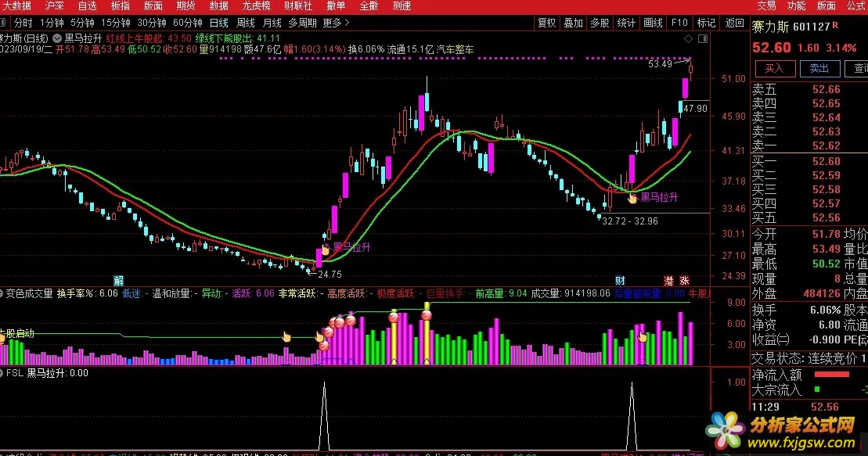This screenshot has height=456, width=868.
Task: Click the 外盘 value 484126
Action: [822, 294]
